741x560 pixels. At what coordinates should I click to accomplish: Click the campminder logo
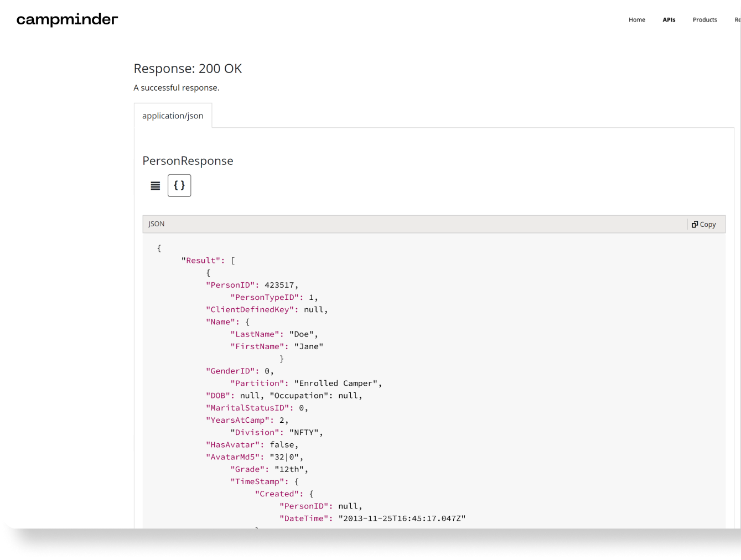tap(67, 20)
